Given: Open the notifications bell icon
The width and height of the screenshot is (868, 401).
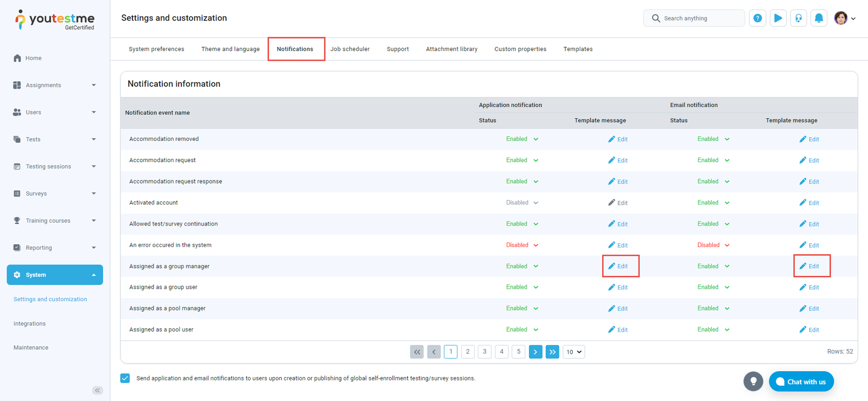Looking at the screenshot, I should pos(819,18).
